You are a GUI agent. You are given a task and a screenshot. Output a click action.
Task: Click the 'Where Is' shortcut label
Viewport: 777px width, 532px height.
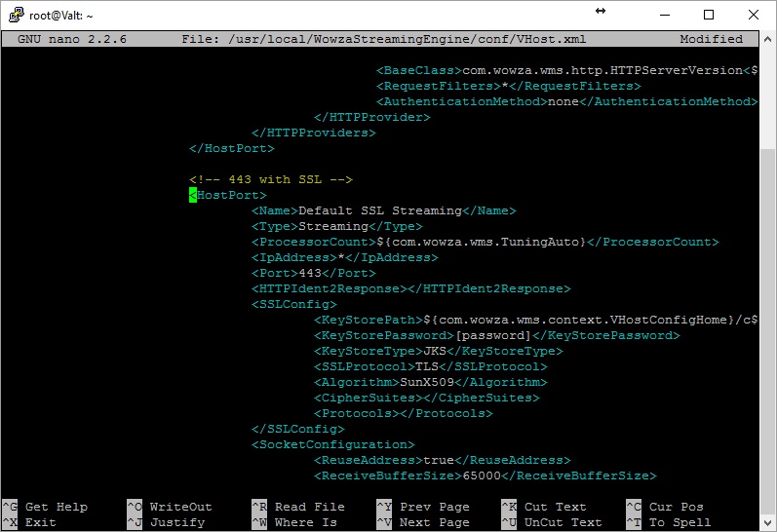pyautogui.click(x=306, y=522)
